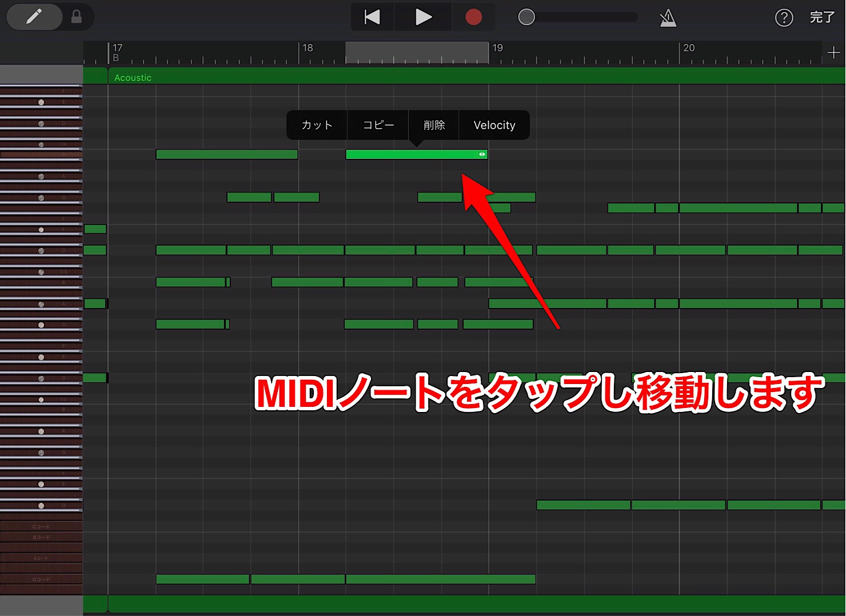Choose コピー from the note popup menu
The width and height of the screenshot is (846, 616).
pos(378,125)
